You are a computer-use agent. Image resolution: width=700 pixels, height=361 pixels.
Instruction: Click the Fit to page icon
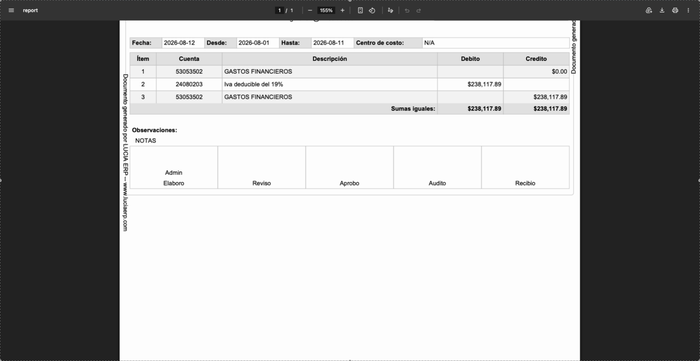pyautogui.click(x=360, y=10)
